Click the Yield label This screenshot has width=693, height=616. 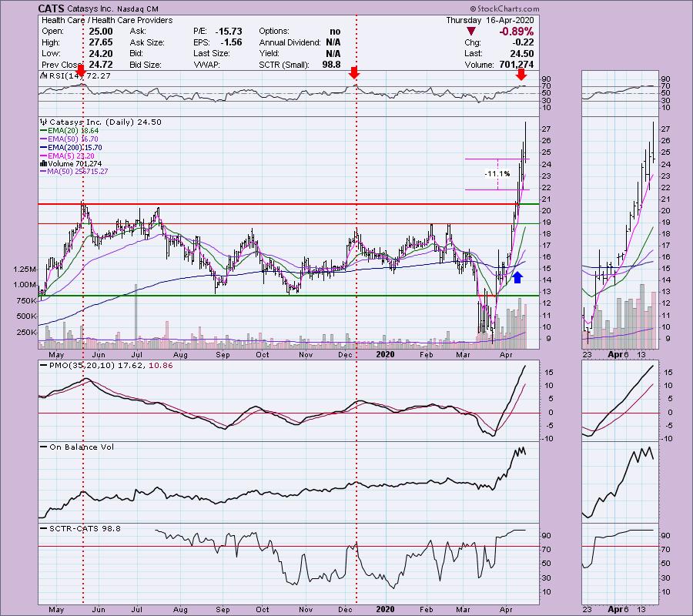(269, 53)
